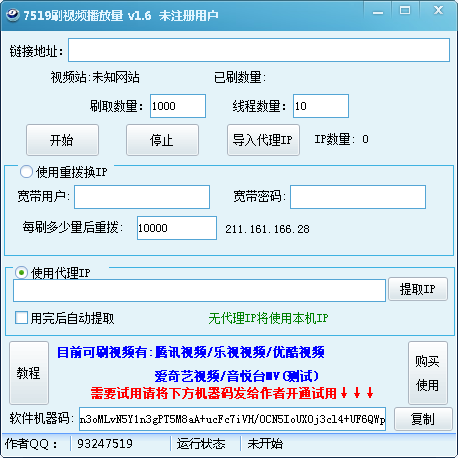The image size is (458, 458).
Task: Click the 视频站:未知网站 label
Action: [95, 77]
